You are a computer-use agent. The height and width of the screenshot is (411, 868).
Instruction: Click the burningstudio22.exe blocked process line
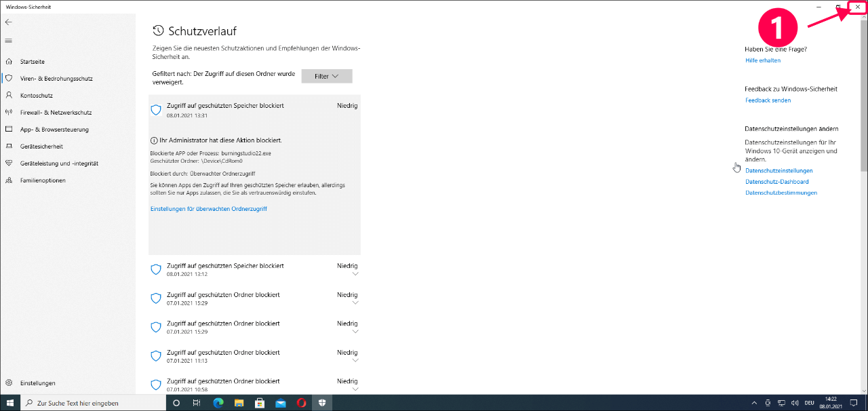[210, 153]
